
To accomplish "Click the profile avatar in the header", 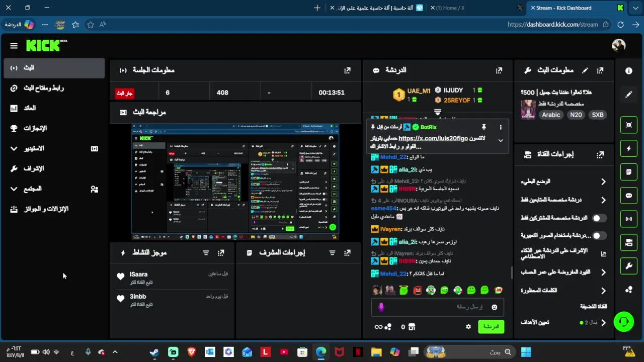I will pyautogui.click(x=618, y=46).
